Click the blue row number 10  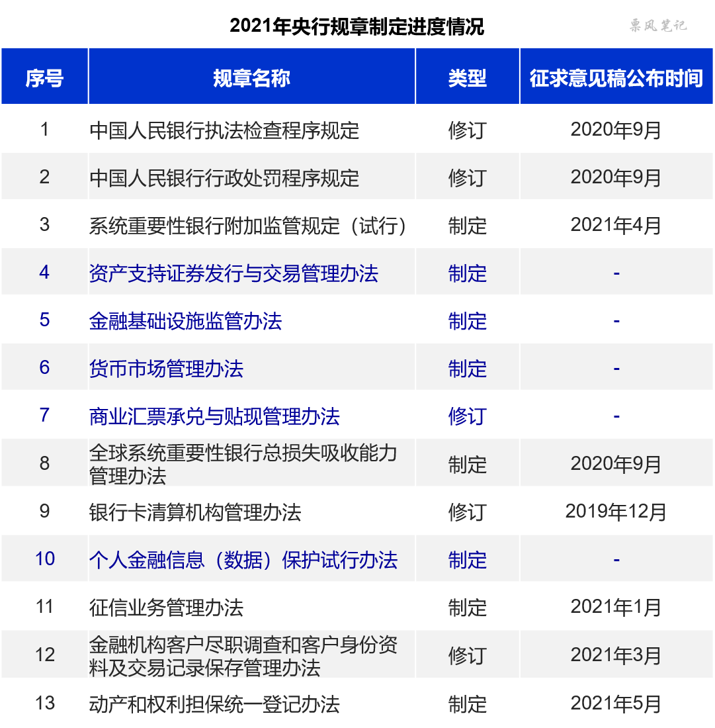[45, 559]
